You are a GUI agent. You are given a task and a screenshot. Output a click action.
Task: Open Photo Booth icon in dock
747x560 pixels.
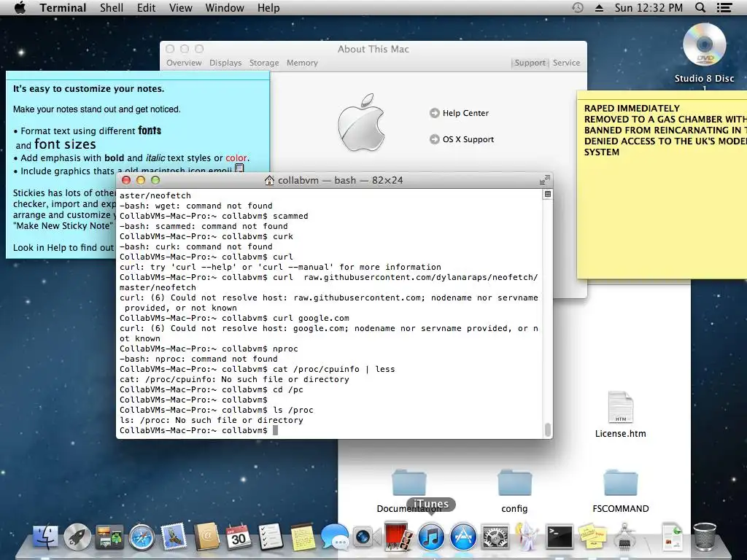[x=399, y=537]
